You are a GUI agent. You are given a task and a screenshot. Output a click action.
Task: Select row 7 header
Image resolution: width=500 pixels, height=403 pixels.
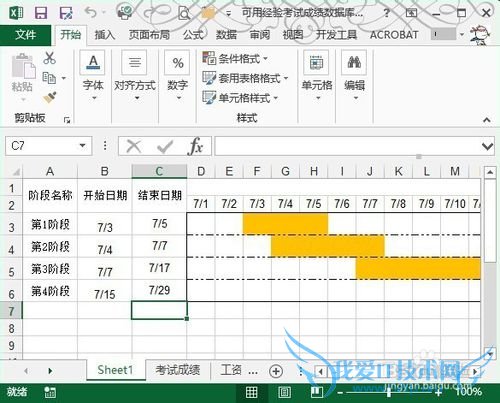[11, 311]
